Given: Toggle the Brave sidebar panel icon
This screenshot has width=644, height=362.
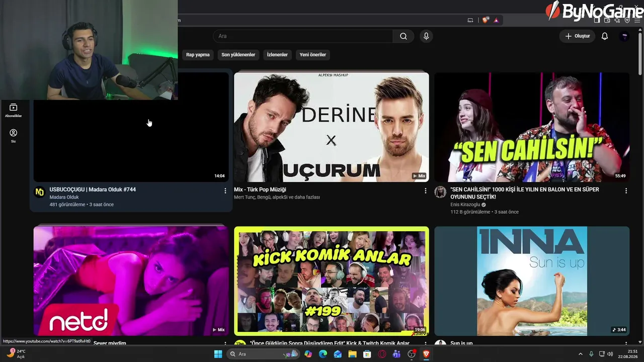Looking at the screenshot, I should click(597, 20).
